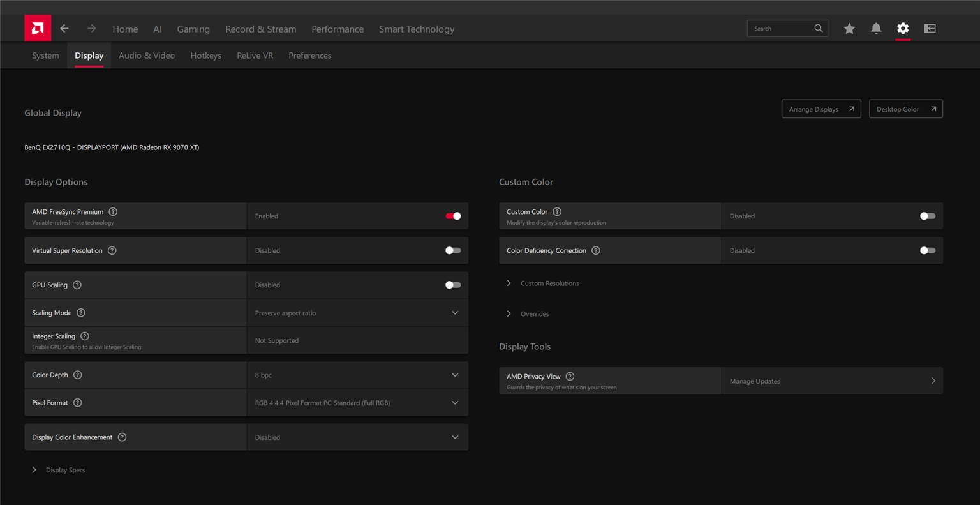
Task: Open help for Color Depth
Action: click(x=78, y=375)
